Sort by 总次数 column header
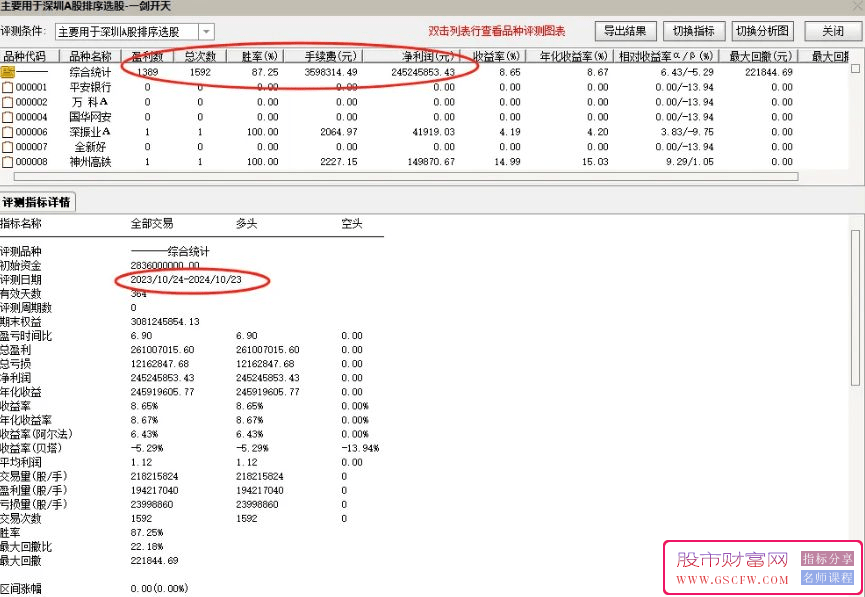 [x=200, y=56]
